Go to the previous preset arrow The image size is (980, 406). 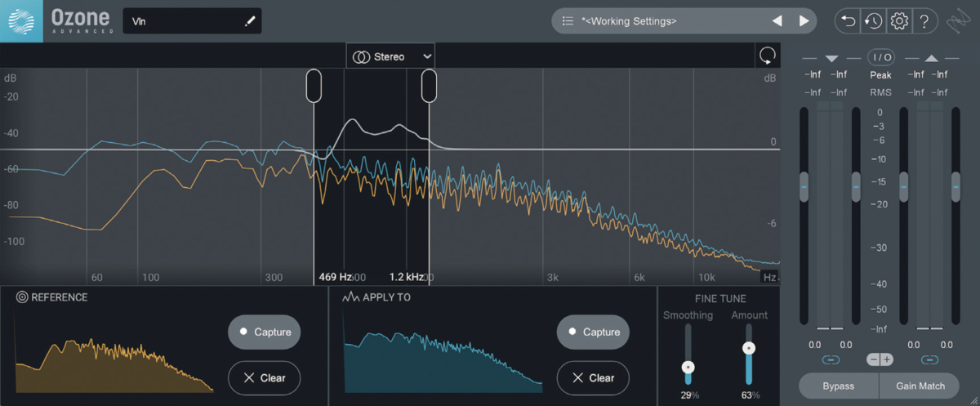pyautogui.click(x=777, y=21)
